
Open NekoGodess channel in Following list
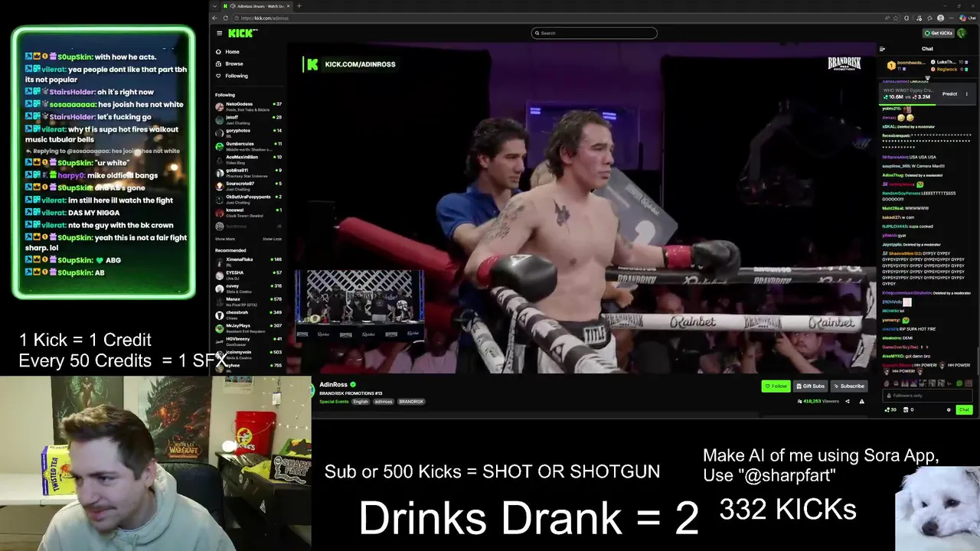point(248,106)
